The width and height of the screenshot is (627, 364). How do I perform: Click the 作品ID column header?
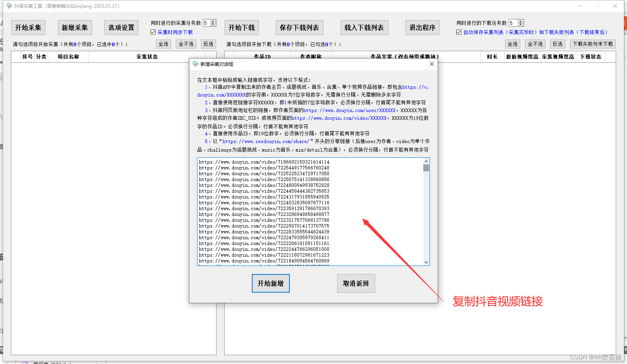coord(262,57)
